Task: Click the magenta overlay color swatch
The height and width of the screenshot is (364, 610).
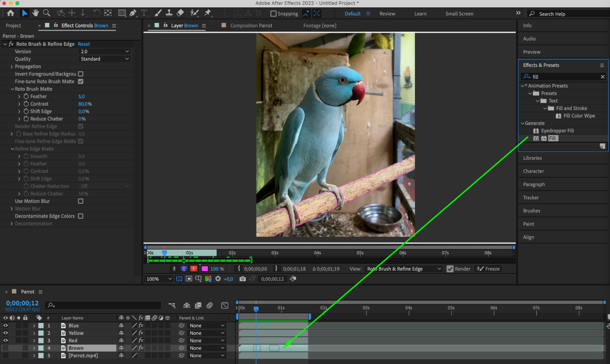Action: [205, 269]
